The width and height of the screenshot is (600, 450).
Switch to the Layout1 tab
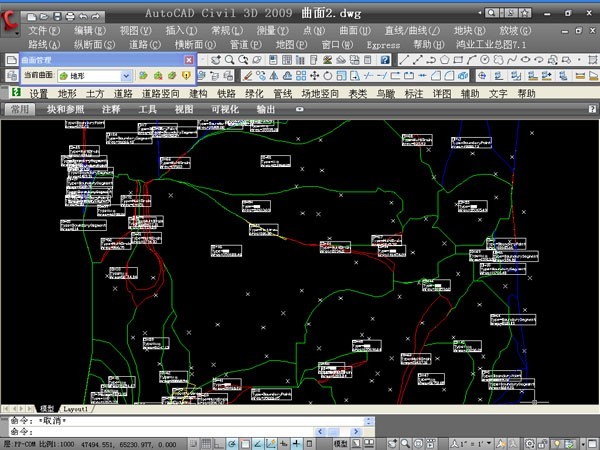click(x=77, y=409)
